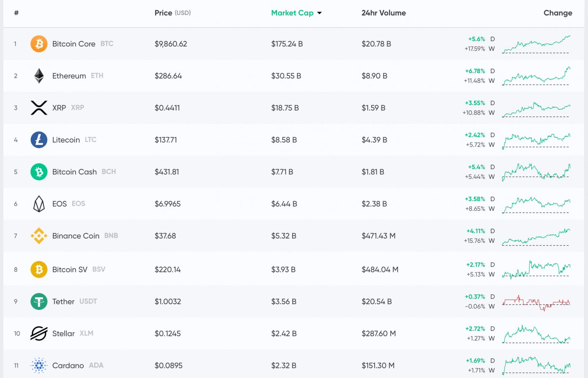Screen dimensions: 588x378
Task: Switch Ethereum change display to W
Action: 492,81
